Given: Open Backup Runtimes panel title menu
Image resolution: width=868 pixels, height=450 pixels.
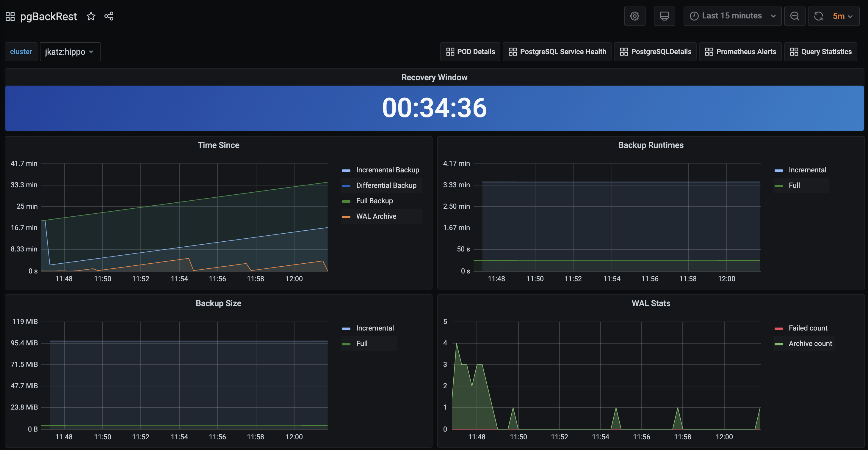Looking at the screenshot, I should click(x=651, y=145).
